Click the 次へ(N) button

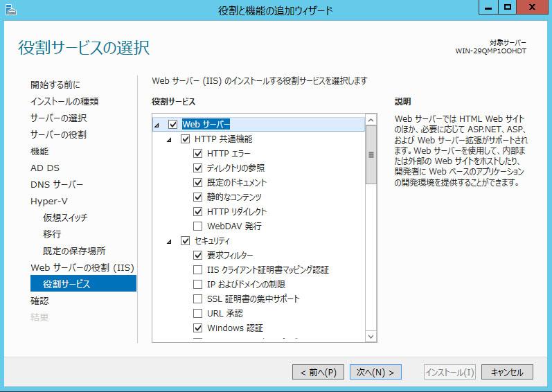pyautogui.click(x=375, y=372)
